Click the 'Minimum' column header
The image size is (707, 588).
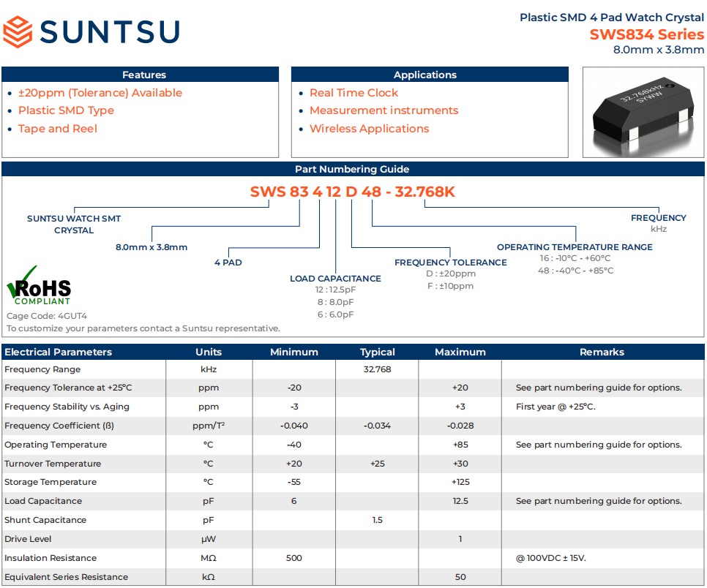tap(294, 352)
